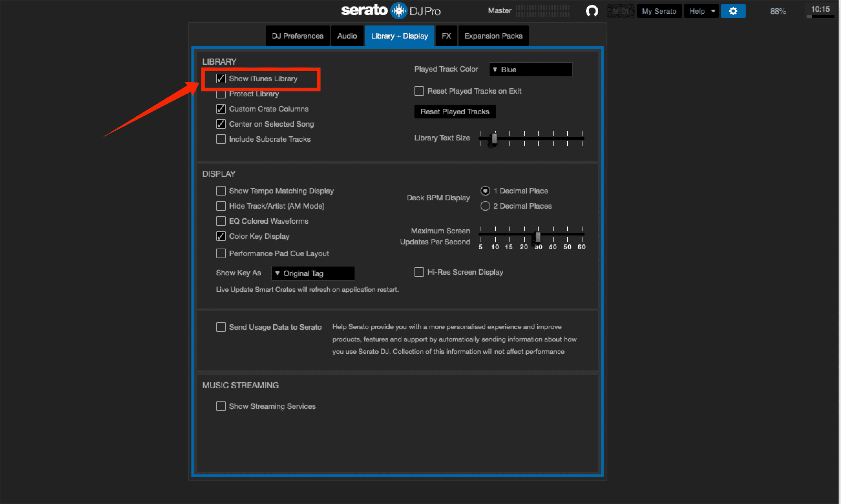Image resolution: width=841 pixels, height=504 pixels.
Task: Select 2 Decimal Places for Deck BPM
Action: [485, 205]
